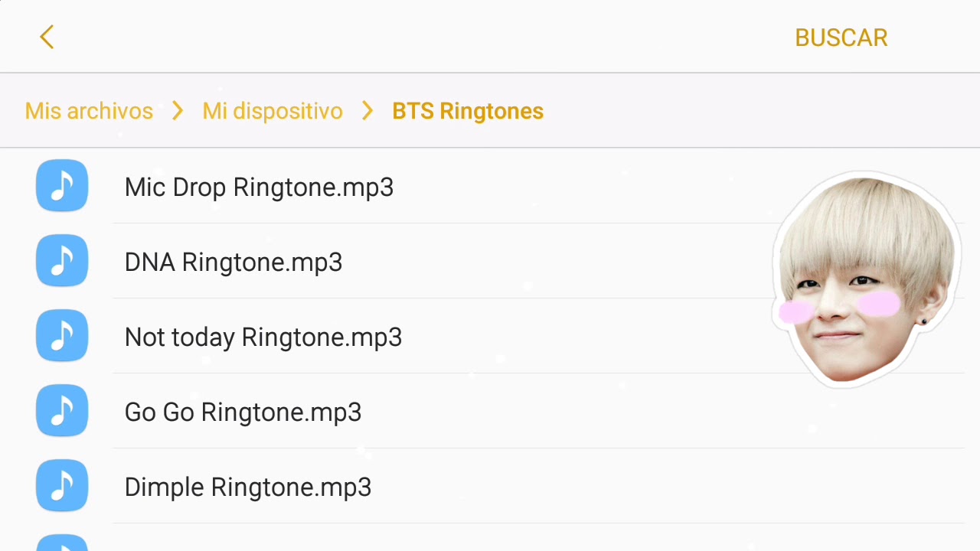Click the Go Go Ringtone music icon
This screenshot has width=980, height=551.
click(62, 411)
